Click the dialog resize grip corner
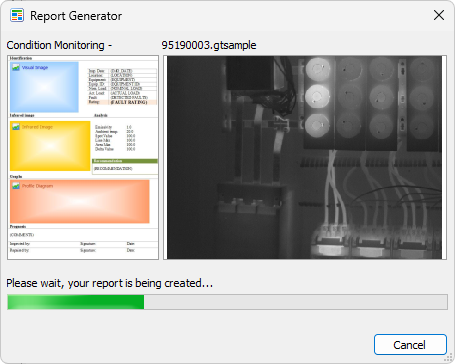 point(449,358)
